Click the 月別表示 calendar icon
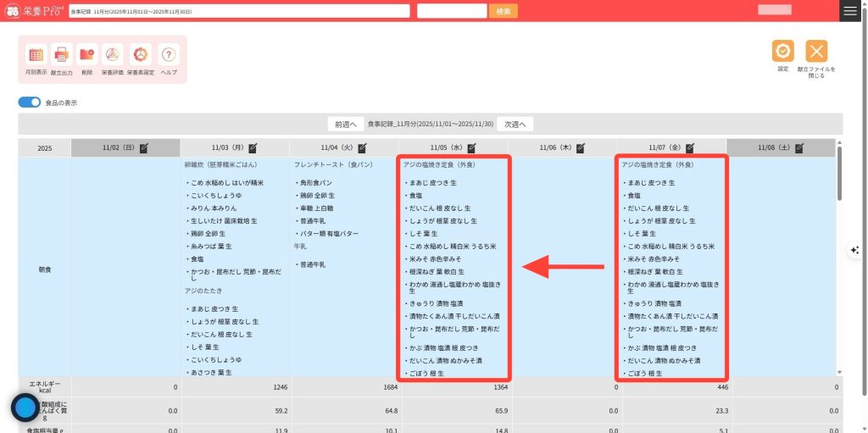 coord(36,55)
